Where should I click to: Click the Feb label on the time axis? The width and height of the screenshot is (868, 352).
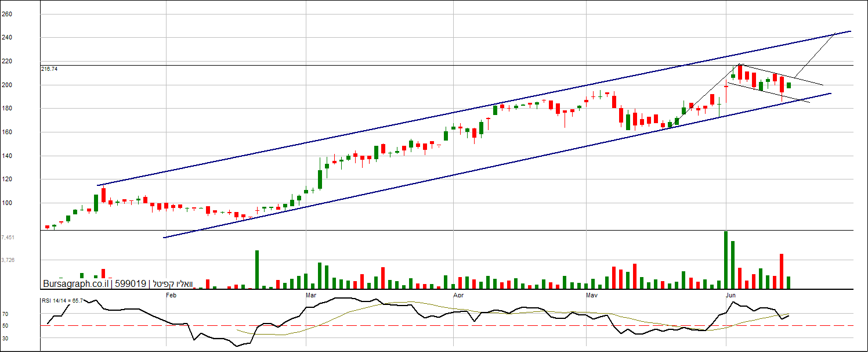click(171, 295)
